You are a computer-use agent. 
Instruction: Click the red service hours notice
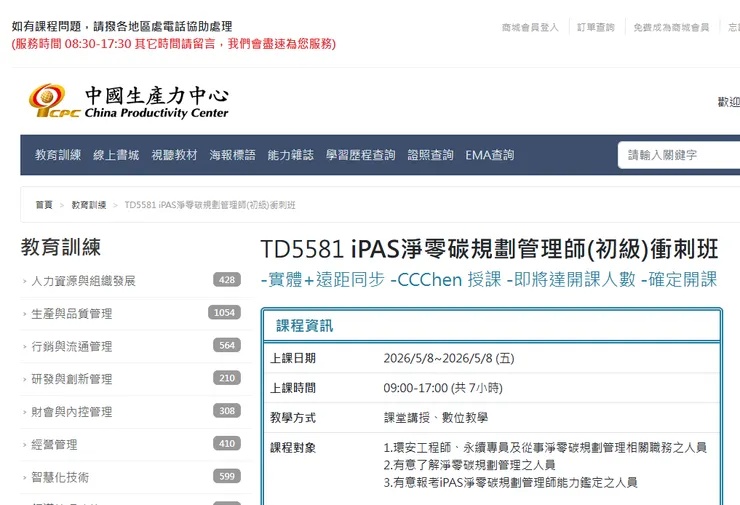(x=174, y=44)
